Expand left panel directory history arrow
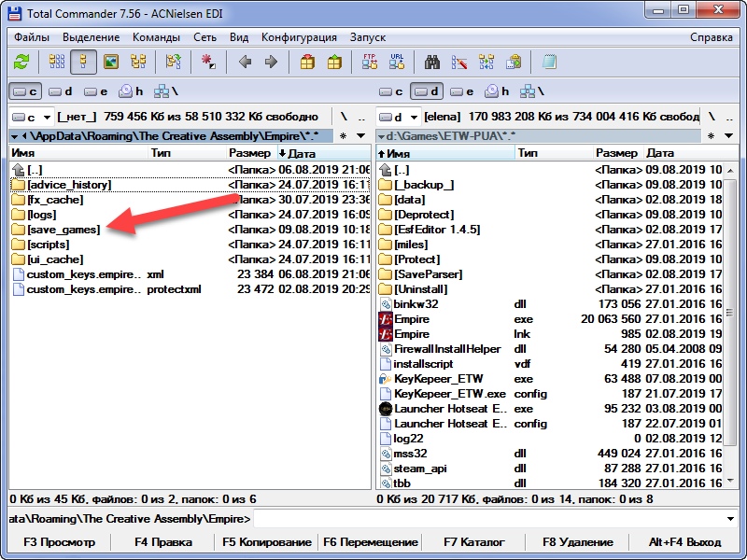Image resolution: width=747 pixels, height=560 pixels. tap(361, 136)
